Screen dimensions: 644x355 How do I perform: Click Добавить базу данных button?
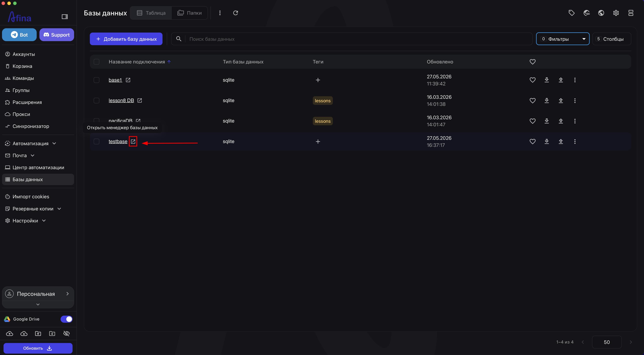(126, 39)
